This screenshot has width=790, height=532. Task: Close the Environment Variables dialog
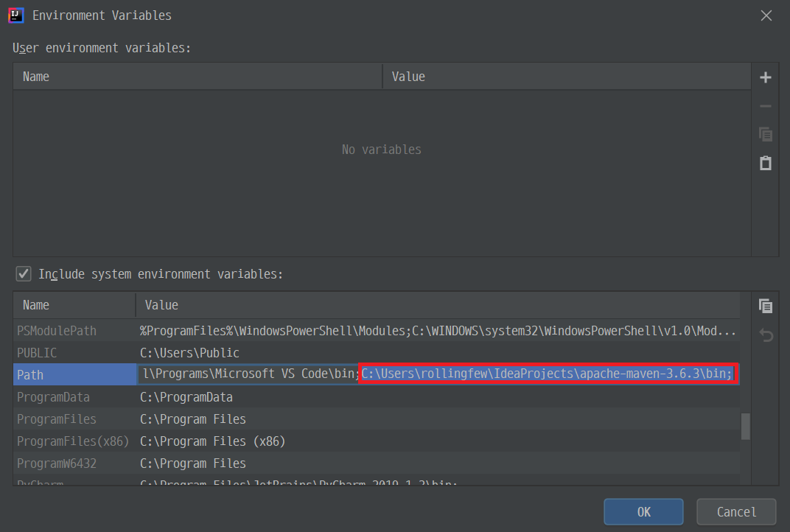pos(766,15)
